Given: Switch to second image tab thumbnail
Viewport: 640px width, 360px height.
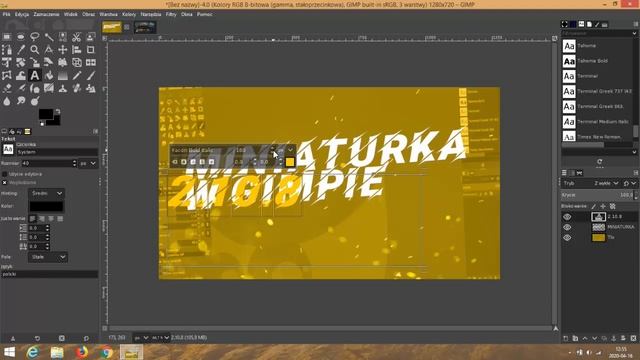Looking at the screenshot, I should (145, 27).
